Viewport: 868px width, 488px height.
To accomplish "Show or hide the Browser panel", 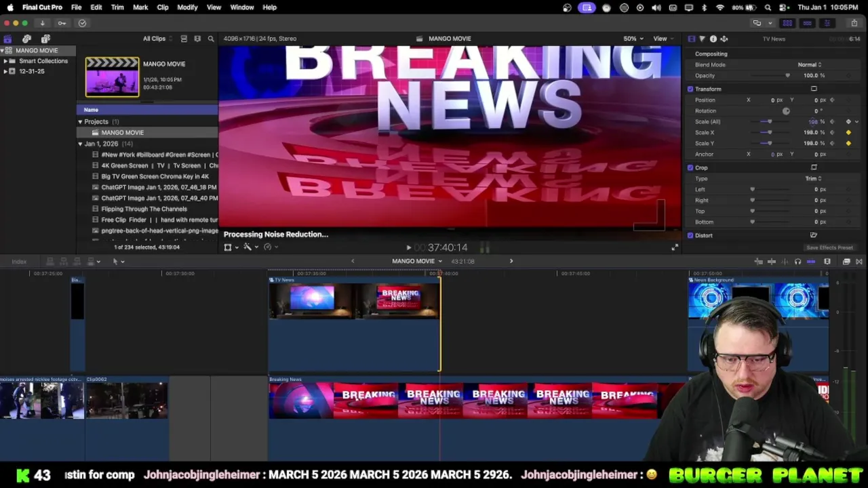I will [x=787, y=23].
